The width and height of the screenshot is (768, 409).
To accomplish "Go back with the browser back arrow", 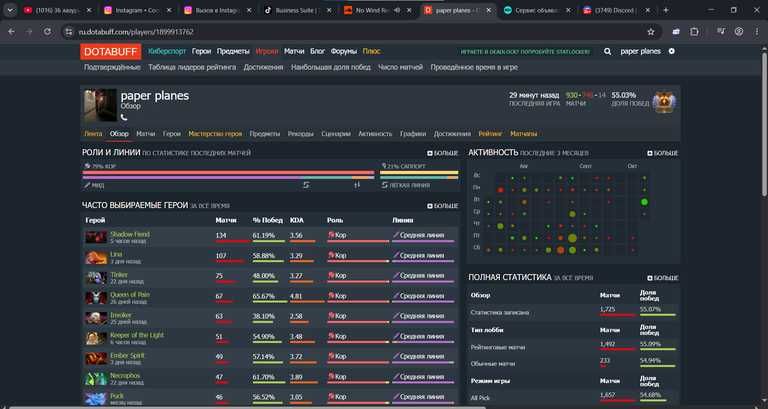I will click(11, 31).
